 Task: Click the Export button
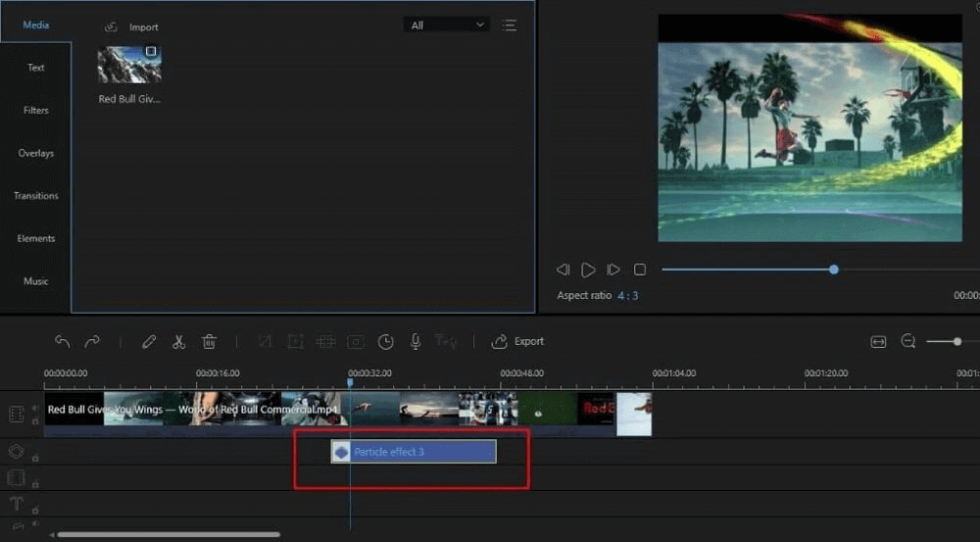518,341
